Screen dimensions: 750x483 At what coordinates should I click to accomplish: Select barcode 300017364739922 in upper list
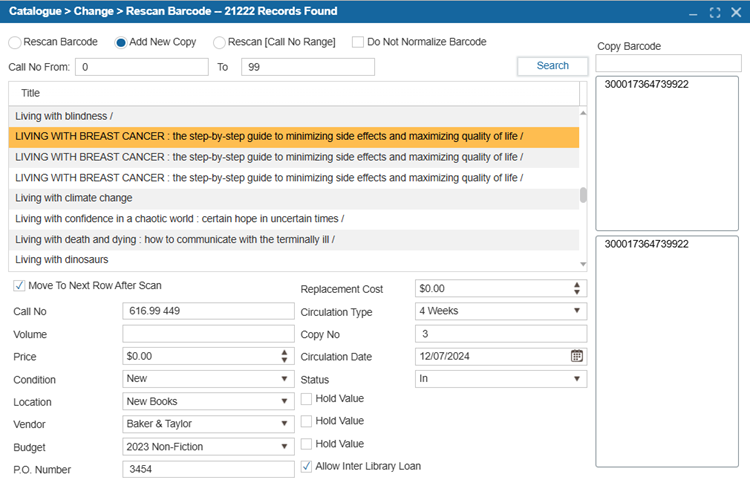point(647,85)
